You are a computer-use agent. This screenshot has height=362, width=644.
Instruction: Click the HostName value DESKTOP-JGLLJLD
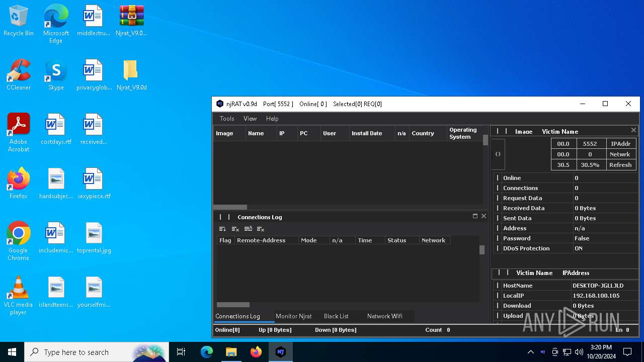(598, 286)
